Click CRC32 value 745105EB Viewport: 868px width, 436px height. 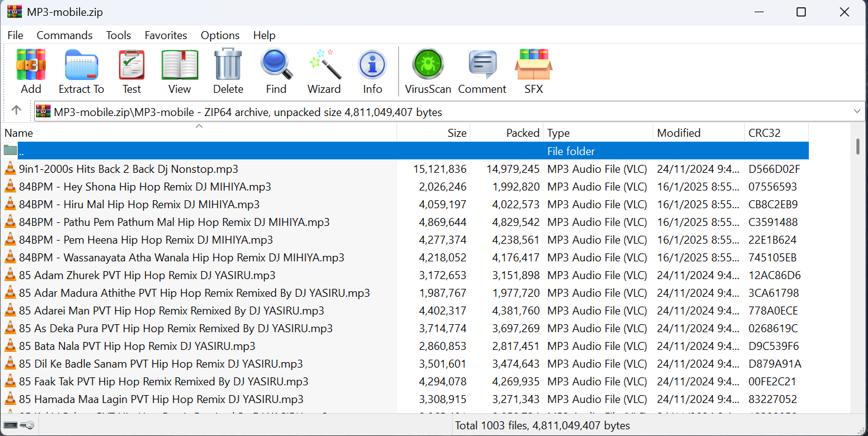772,257
